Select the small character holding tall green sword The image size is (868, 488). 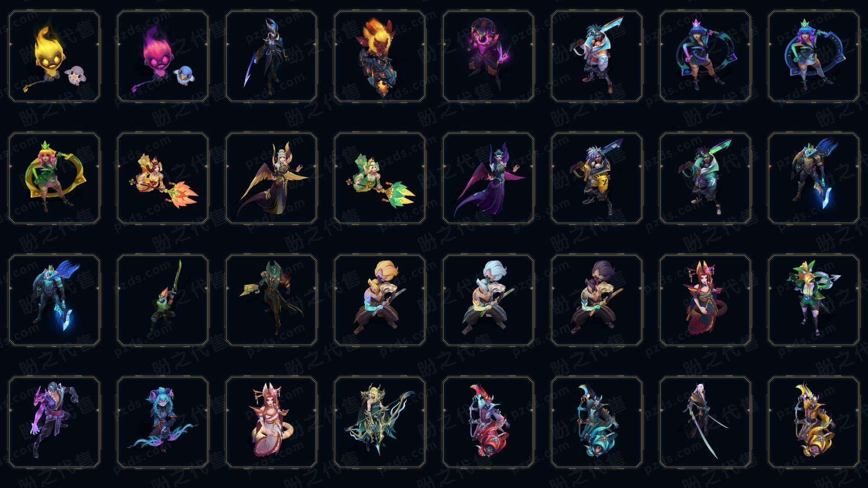click(163, 300)
